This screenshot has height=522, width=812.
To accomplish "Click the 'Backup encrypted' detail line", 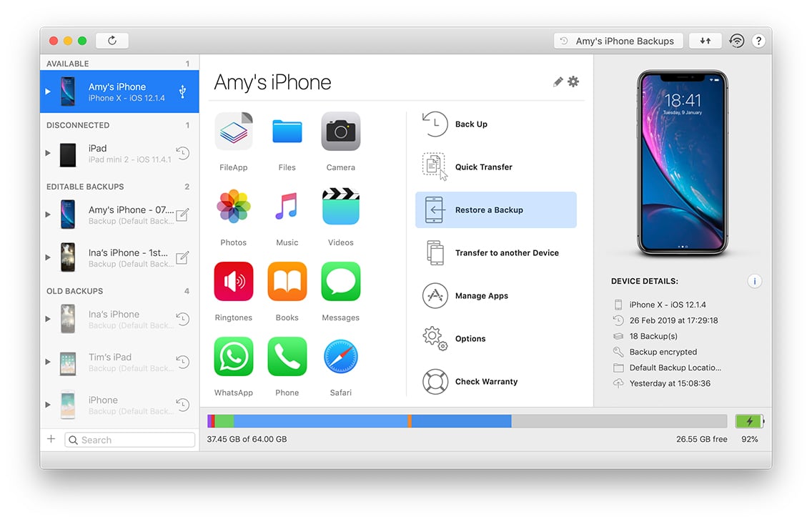I will 663,352.
